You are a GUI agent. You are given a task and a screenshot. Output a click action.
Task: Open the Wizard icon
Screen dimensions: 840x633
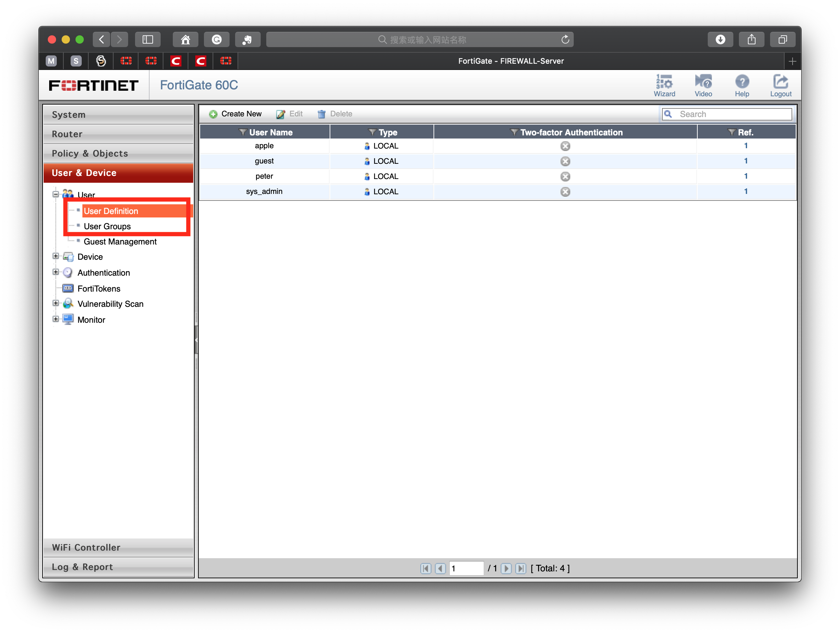click(x=664, y=86)
